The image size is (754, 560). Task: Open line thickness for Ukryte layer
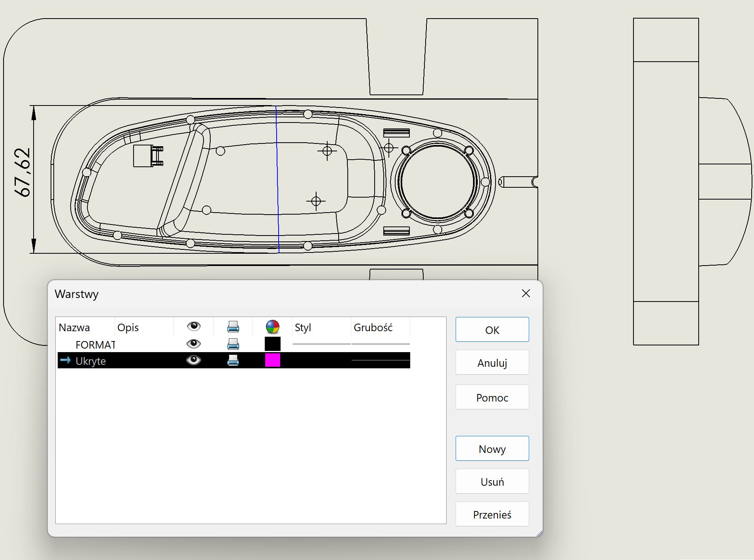(380, 360)
